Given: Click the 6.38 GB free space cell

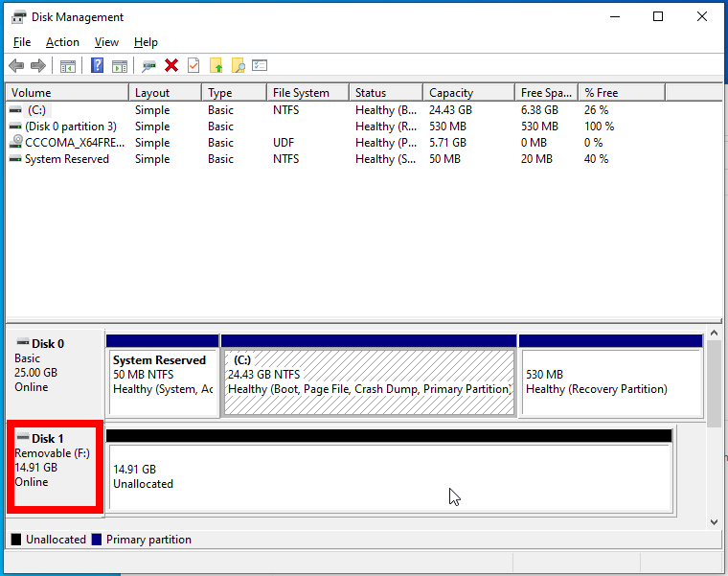Looking at the screenshot, I should click(539, 110).
